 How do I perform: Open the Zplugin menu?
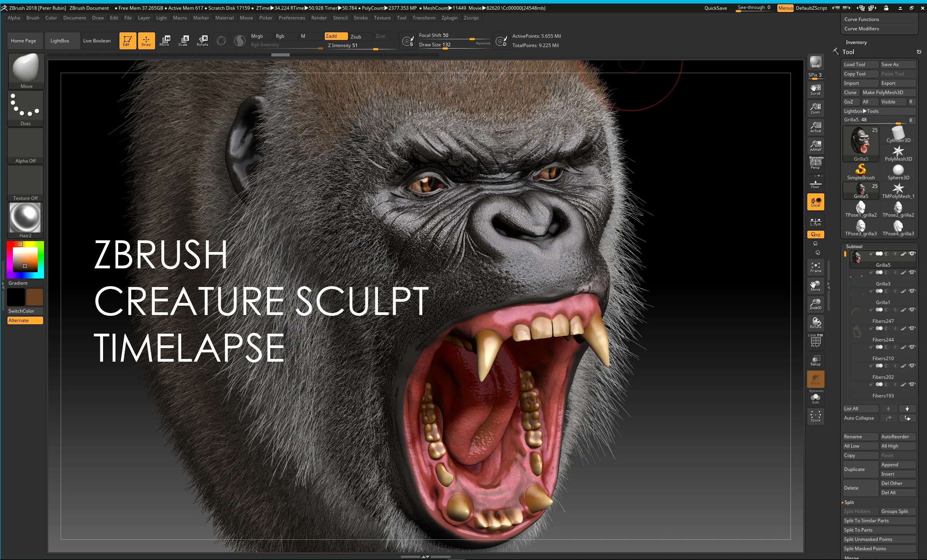coord(450,18)
